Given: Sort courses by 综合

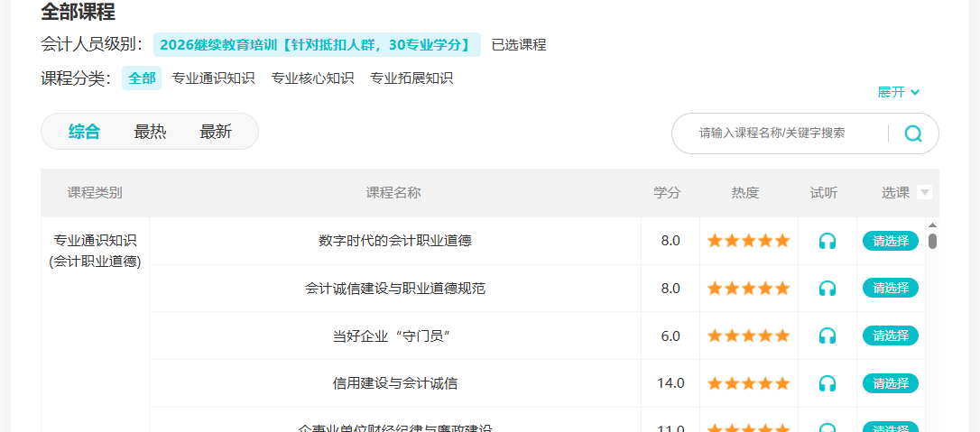Looking at the screenshot, I should (x=85, y=132).
